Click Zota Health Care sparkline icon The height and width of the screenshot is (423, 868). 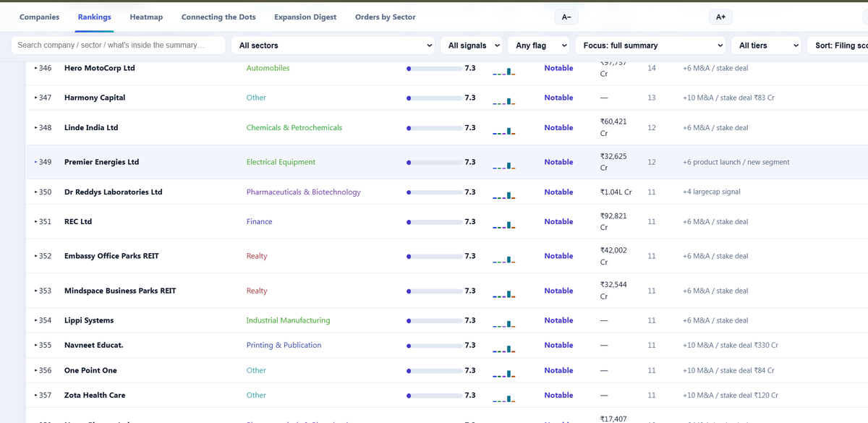point(503,398)
